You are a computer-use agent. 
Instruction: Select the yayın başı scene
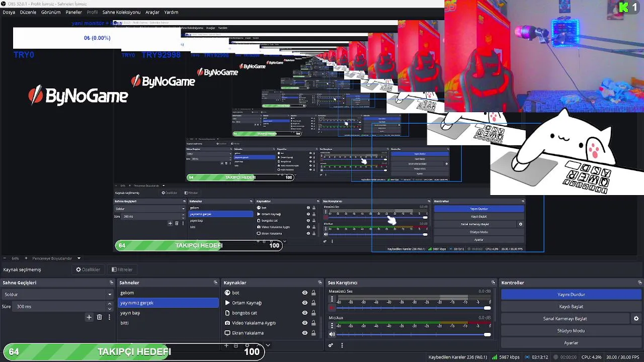pyautogui.click(x=168, y=313)
